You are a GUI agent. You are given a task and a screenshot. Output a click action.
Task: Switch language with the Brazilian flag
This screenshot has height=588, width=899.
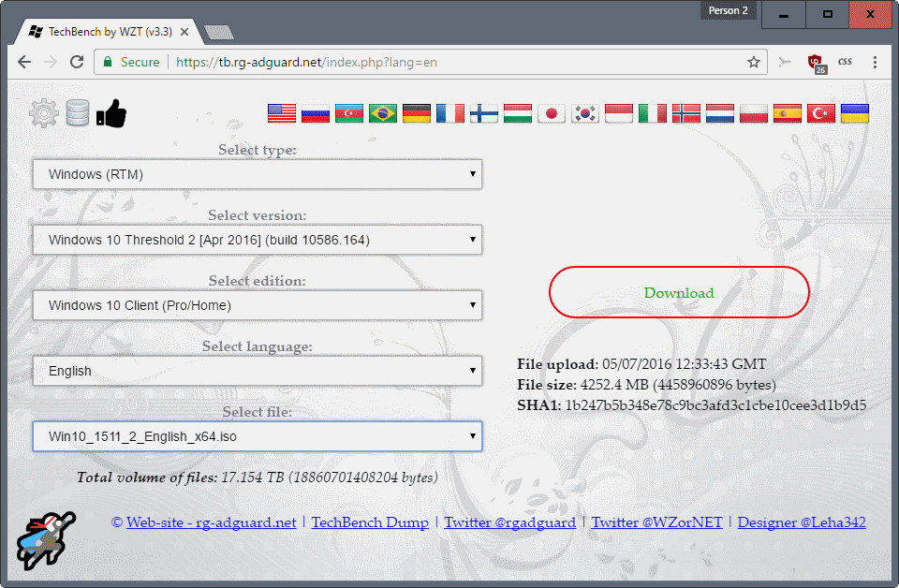click(x=383, y=113)
